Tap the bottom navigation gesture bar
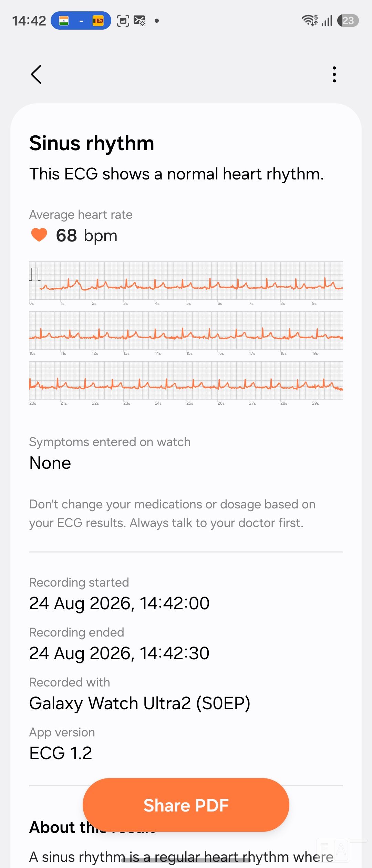 [x=186, y=860]
